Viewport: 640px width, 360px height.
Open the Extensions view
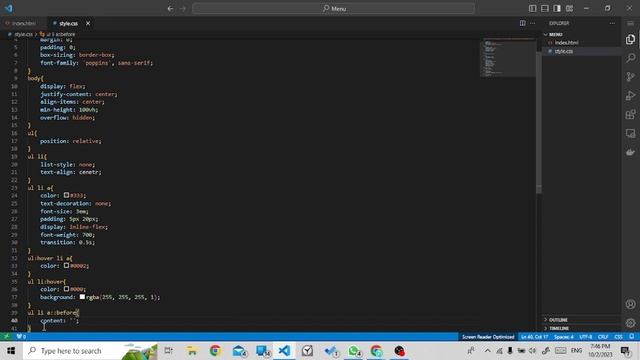click(x=630, y=114)
